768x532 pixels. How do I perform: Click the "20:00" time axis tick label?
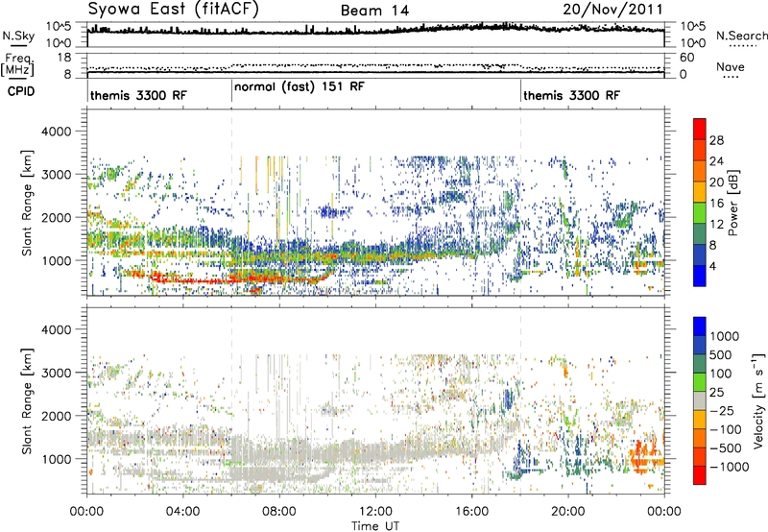(x=567, y=512)
